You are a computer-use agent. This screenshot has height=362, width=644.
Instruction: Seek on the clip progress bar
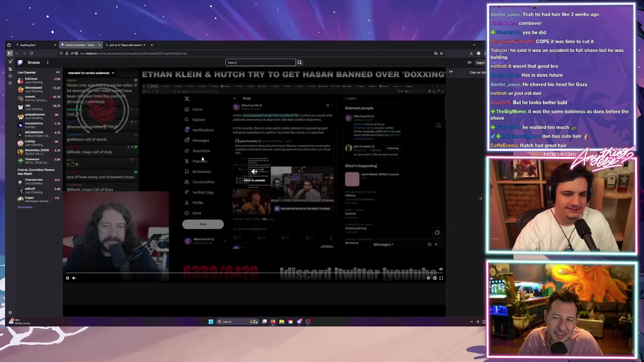point(254,273)
